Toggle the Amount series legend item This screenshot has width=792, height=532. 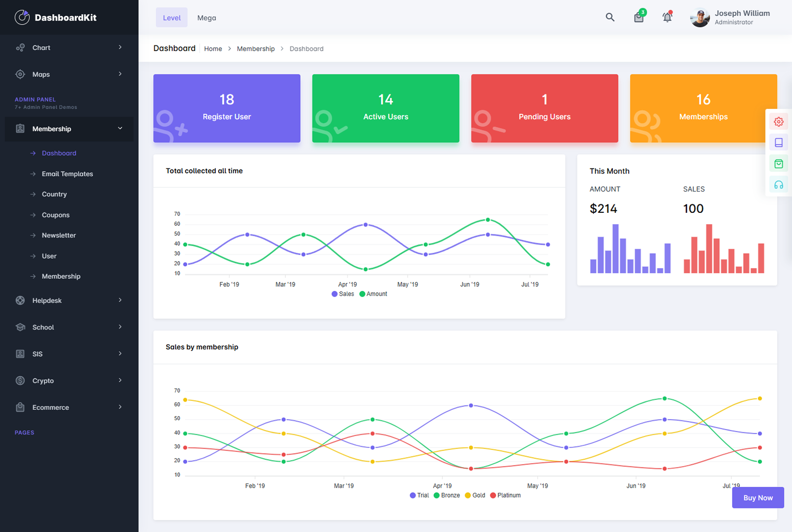pos(374,294)
